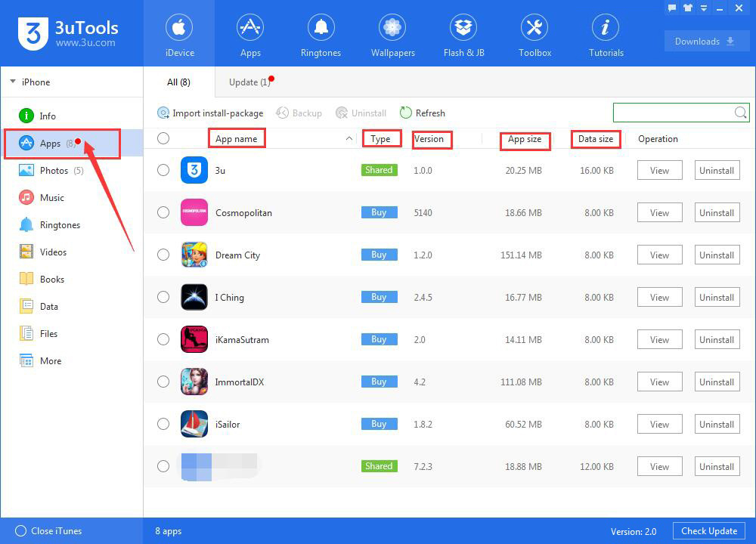Click the Dream City app icon
This screenshot has width=756, height=544.
[194, 255]
